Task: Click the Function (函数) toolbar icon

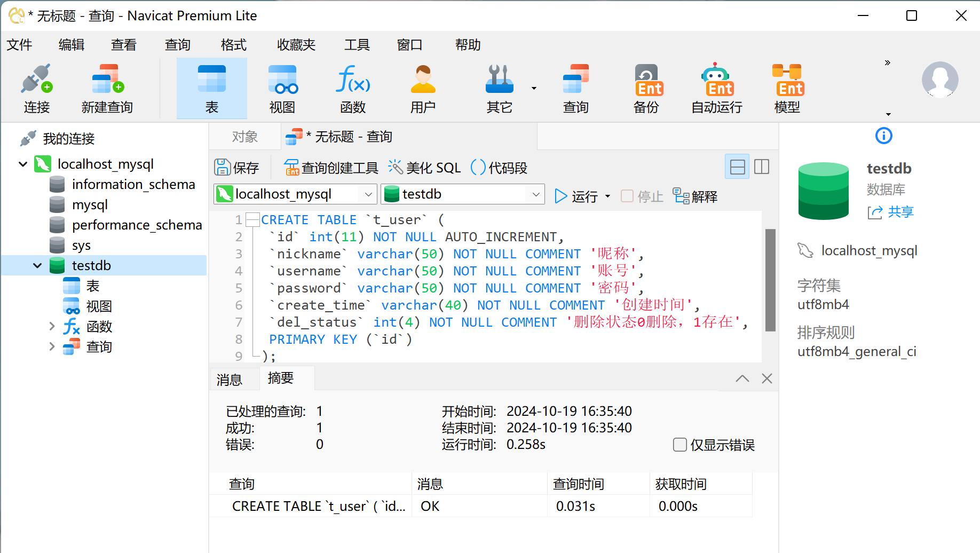Action: (x=353, y=89)
